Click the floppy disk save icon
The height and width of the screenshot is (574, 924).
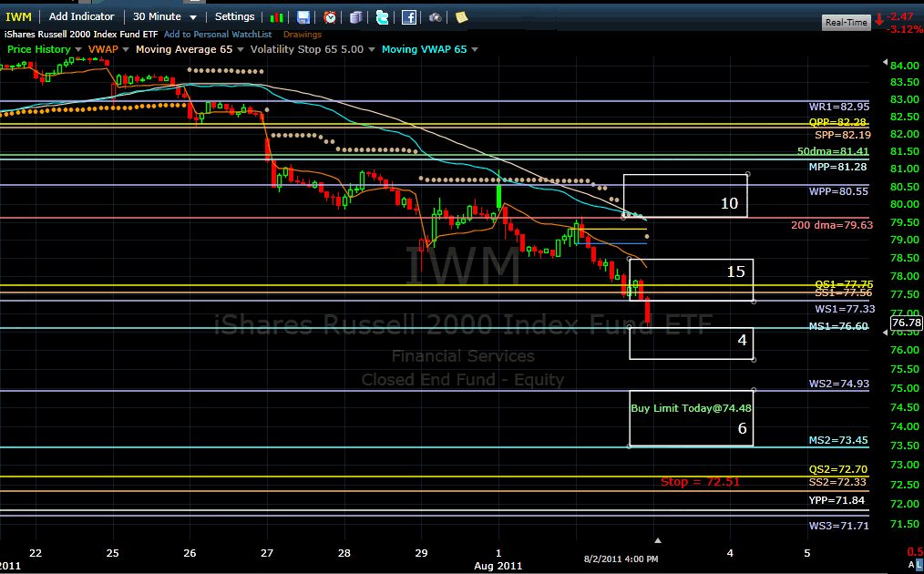pyautogui.click(x=303, y=17)
